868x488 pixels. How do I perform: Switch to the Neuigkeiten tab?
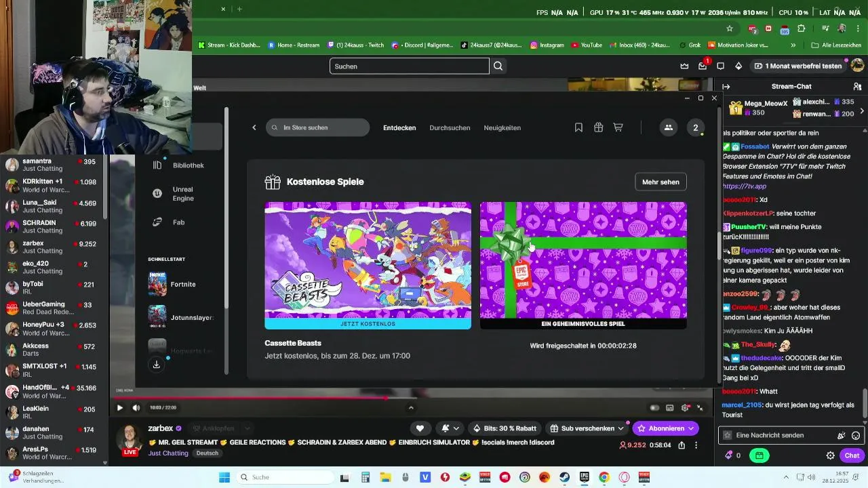(502, 127)
